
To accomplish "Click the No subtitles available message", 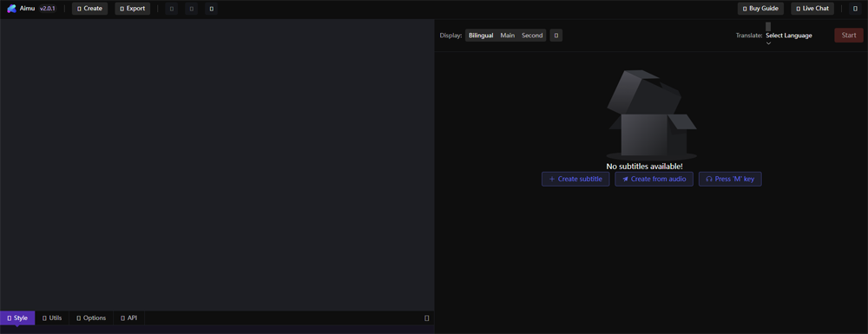I will coord(644,167).
